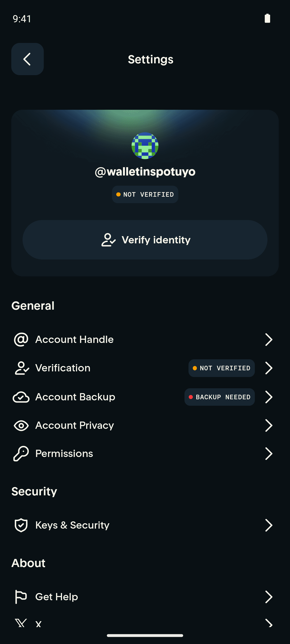Open the Get Help menu entry
290x644 pixels.
click(x=145, y=597)
